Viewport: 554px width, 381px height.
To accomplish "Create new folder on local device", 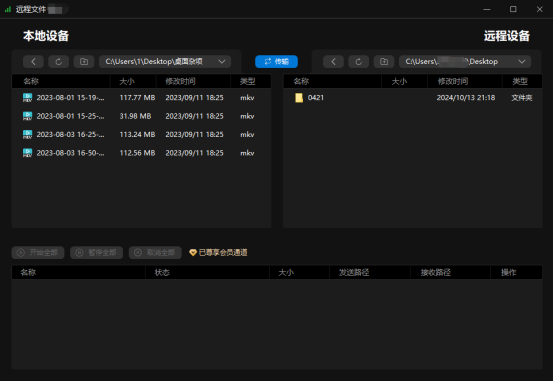I will click(x=84, y=61).
